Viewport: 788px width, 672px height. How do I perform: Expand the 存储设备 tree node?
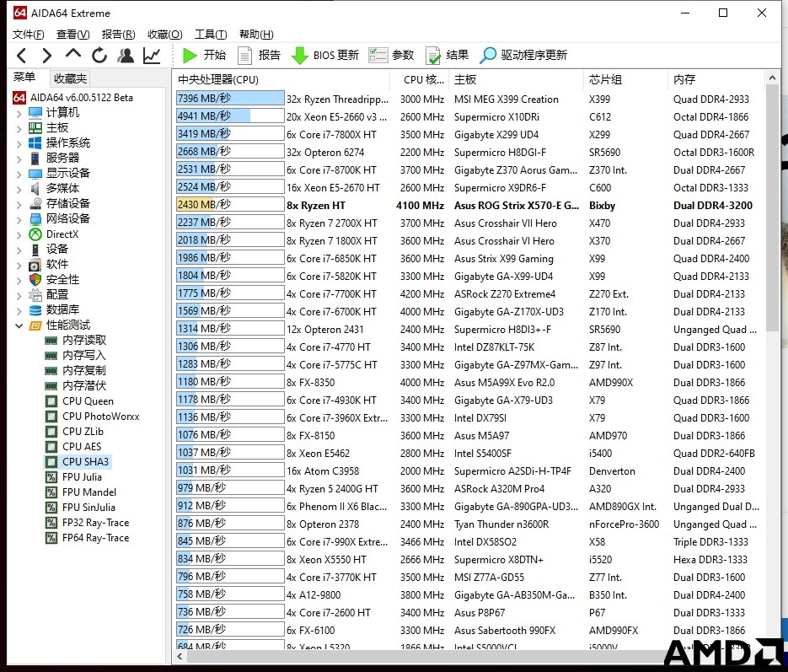point(19,205)
